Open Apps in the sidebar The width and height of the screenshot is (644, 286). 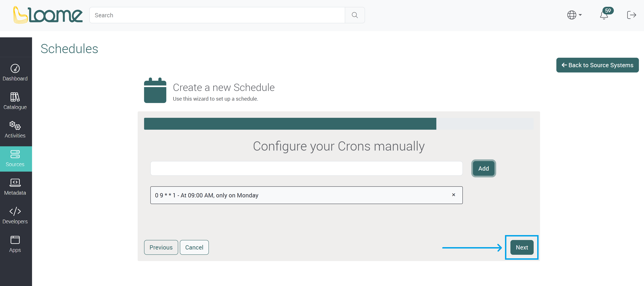pos(15,244)
